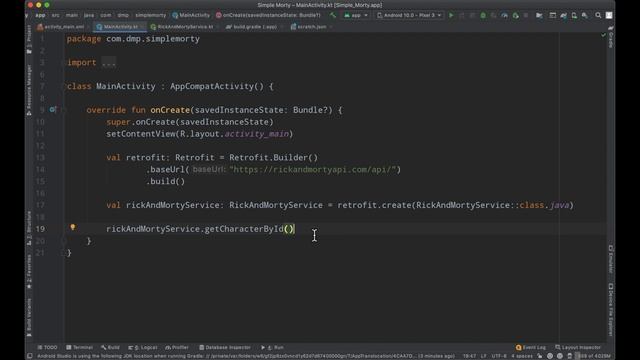Click the app breadcrumb in navigation bar
The image size is (640, 360).
(x=40, y=15)
